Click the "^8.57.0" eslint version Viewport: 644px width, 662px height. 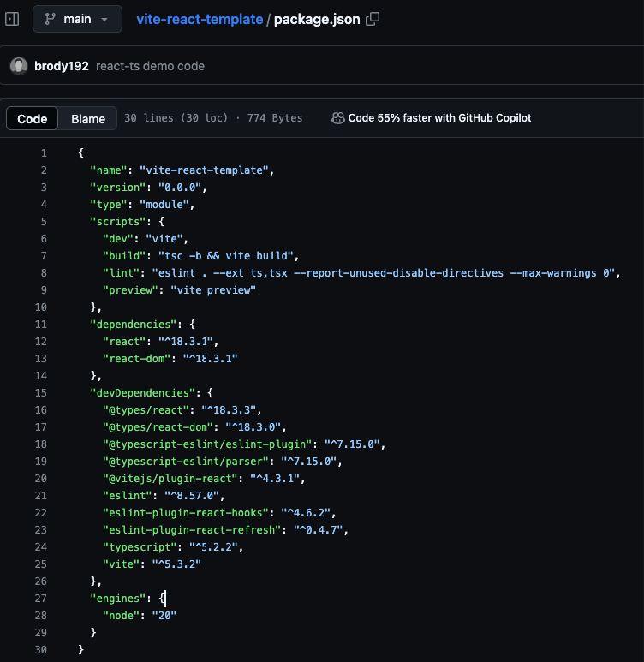(x=192, y=496)
